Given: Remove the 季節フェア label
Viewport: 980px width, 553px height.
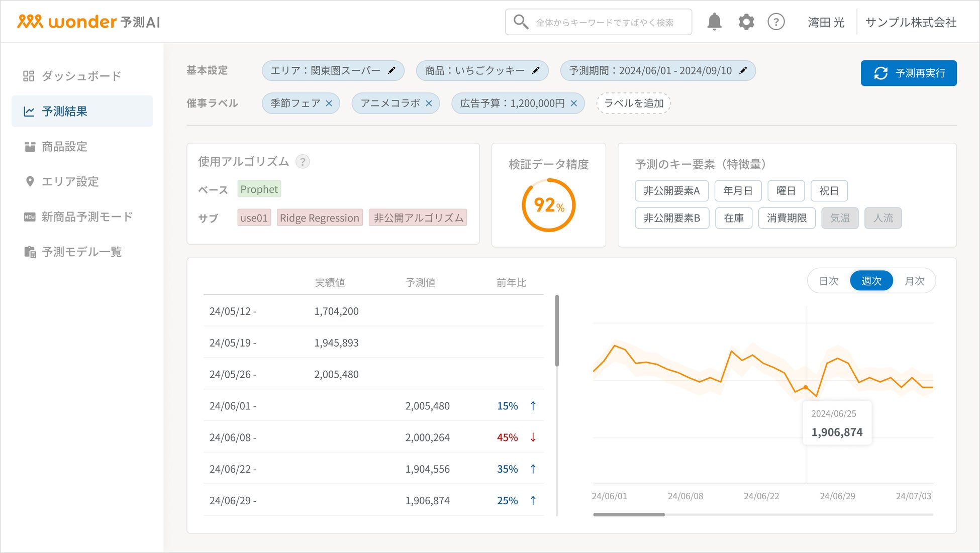Looking at the screenshot, I should click(329, 103).
